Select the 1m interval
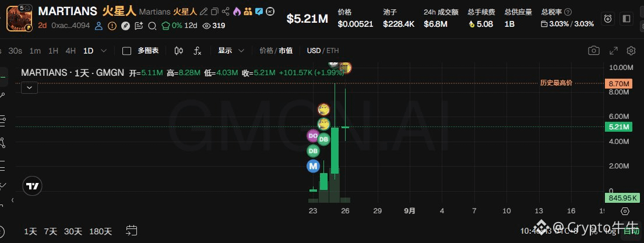Image resolution: width=644 pixels, height=243 pixels. click(35, 51)
